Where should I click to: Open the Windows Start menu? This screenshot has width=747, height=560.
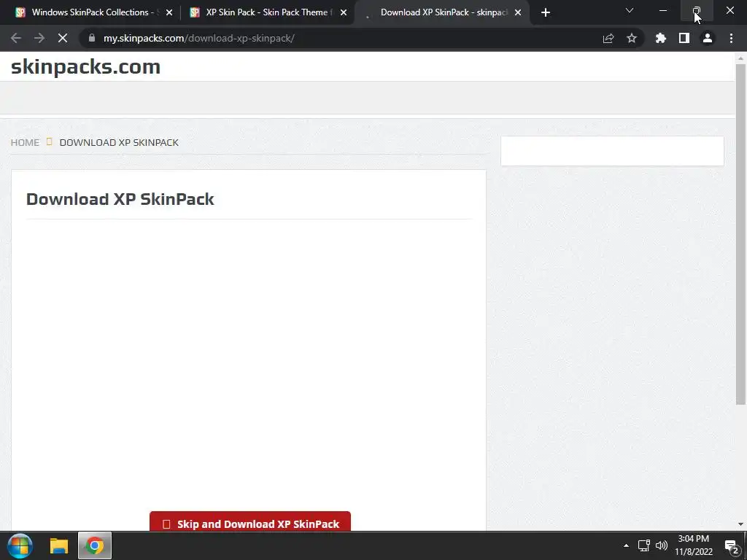[x=20, y=545]
